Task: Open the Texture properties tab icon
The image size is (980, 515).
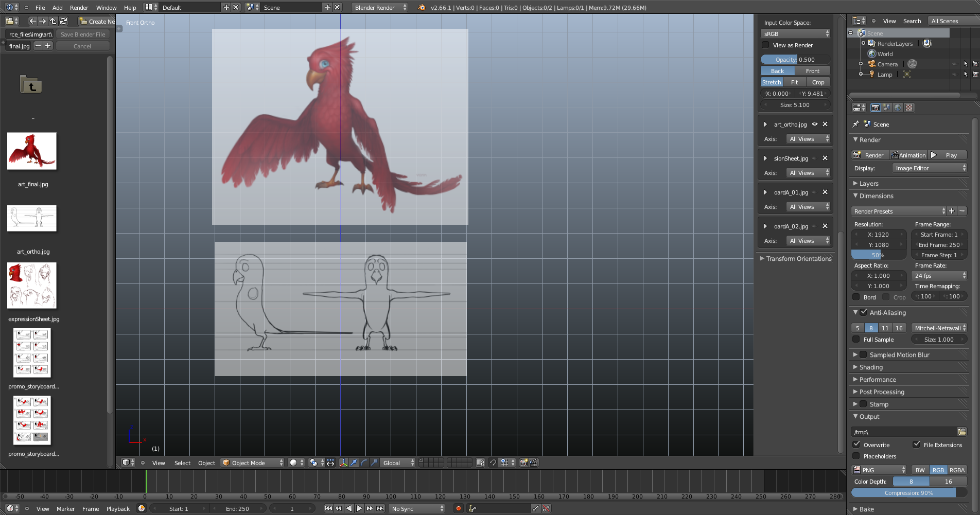Action: [909, 108]
